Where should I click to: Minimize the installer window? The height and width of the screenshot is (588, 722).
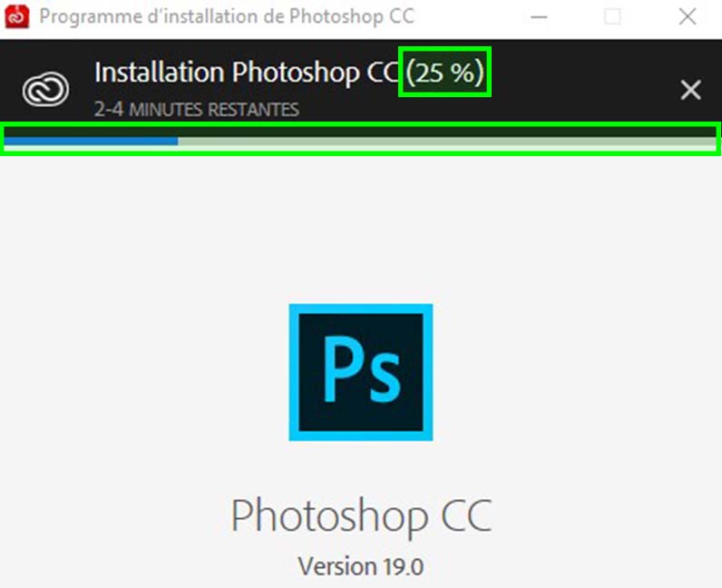coord(539,16)
